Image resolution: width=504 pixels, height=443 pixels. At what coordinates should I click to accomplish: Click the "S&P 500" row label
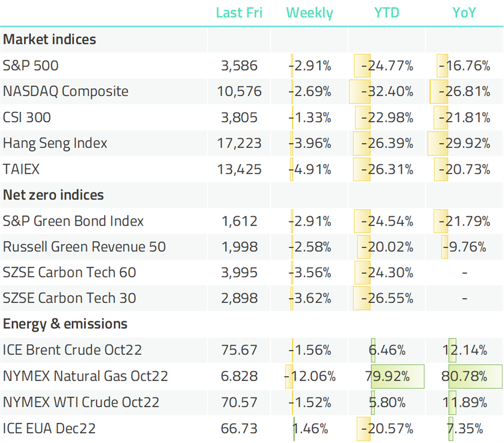(x=31, y=66)
